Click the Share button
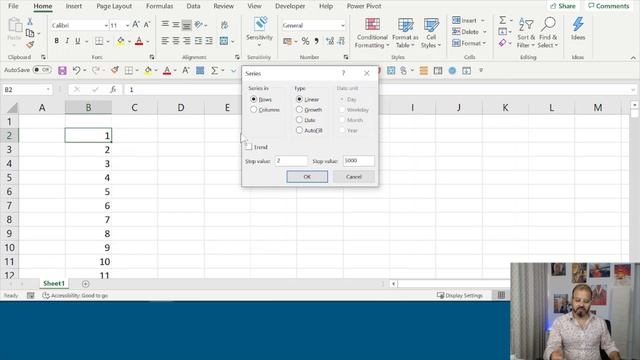This screenshot has width=640, height=360. [562, 6]
